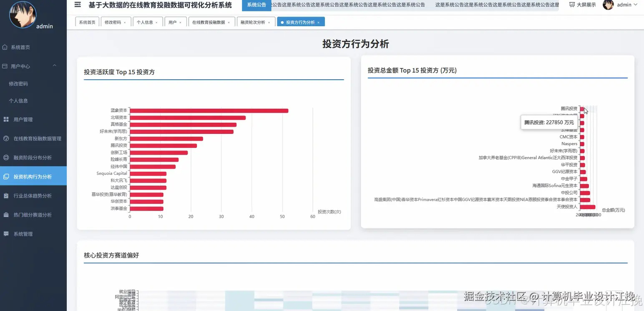Screen dimensions: 644x311
Task: Open 在线教育投融数据管理 via its gauge icon
Action: (x=6, y=138)
